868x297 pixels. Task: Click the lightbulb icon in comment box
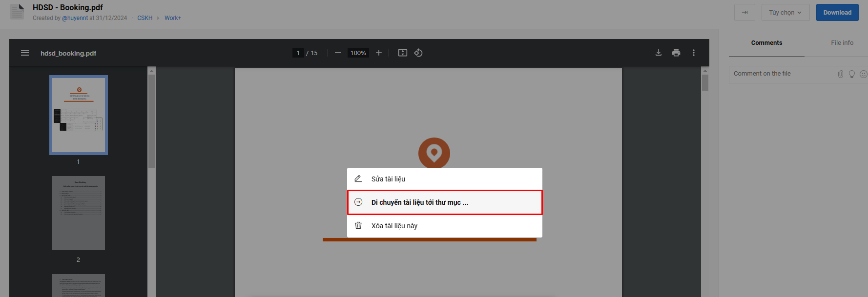852,74
